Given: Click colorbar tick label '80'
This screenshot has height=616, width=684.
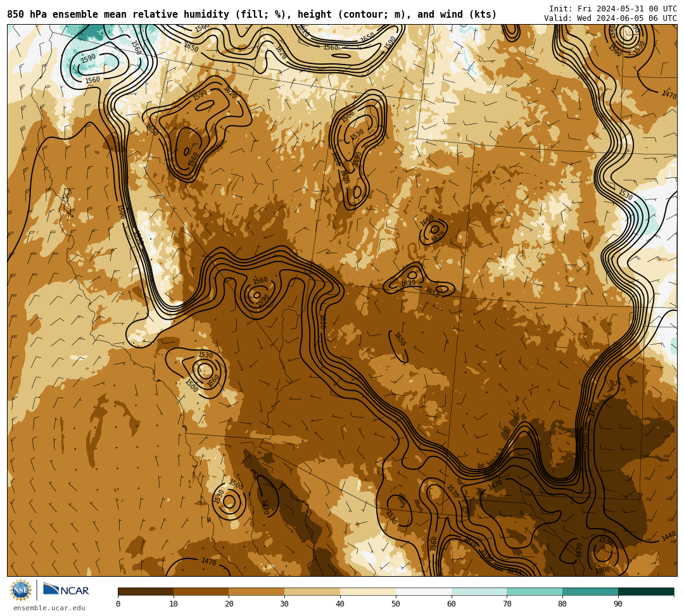Looking at the screenshot, I should [562, 604].
